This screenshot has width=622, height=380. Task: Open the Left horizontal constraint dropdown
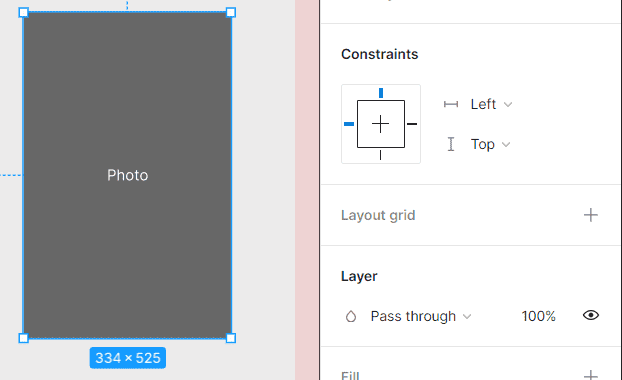[x=491, y=104]
